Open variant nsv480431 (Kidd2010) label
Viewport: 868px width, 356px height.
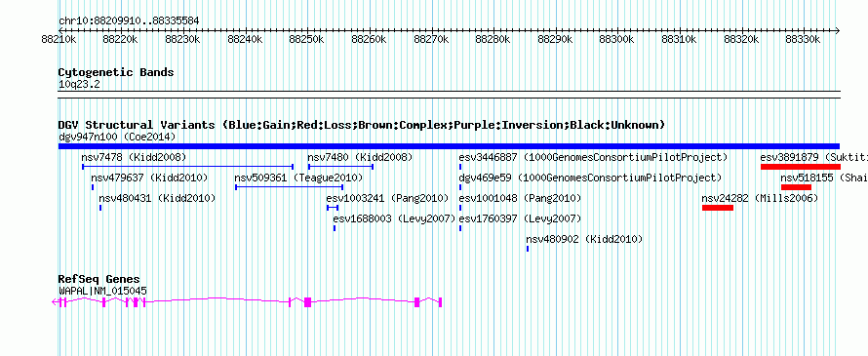pos(157,198)
